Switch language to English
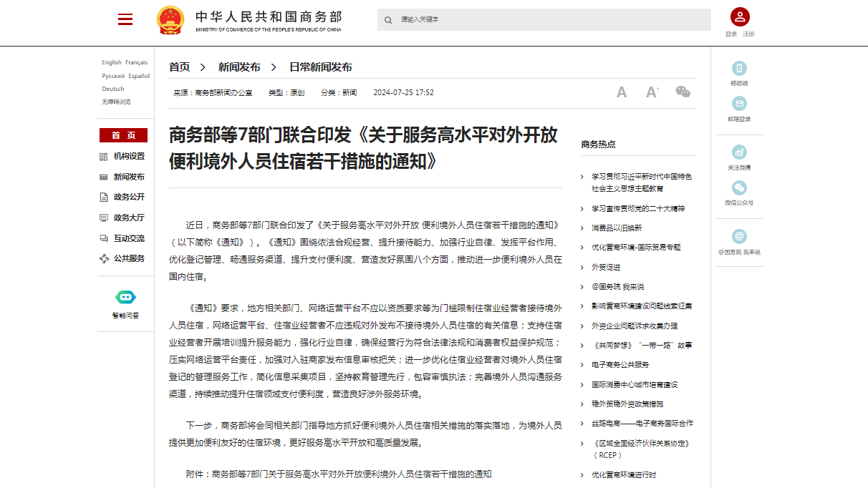Image resolution: width=868 pixels, height=488 pixels. click(x=112, y=62)
